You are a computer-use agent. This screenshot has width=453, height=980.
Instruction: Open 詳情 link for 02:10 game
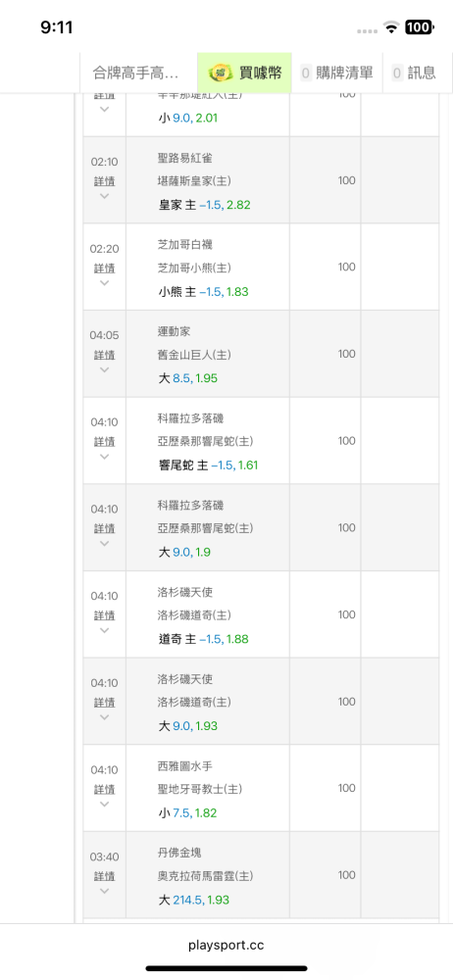click(x=105, y=181)
